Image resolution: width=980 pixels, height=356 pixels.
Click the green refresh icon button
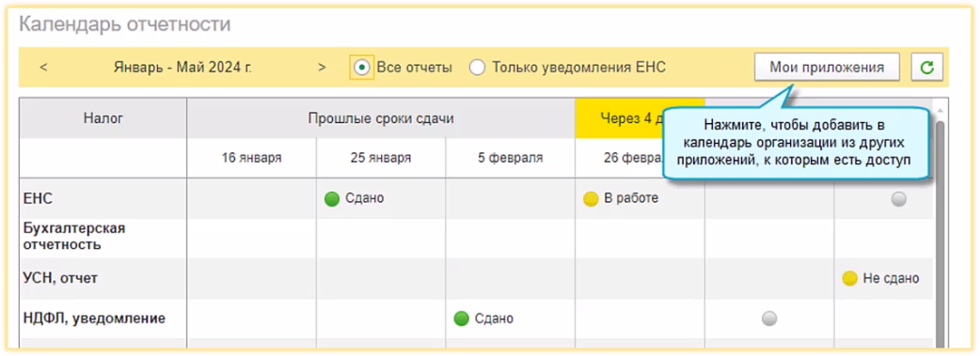point(926,67)
